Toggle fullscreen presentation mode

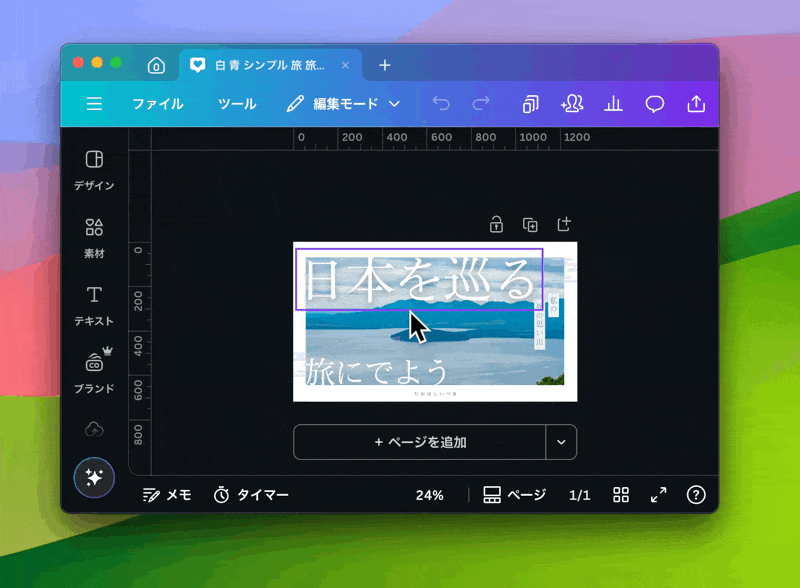coord(659,495)
